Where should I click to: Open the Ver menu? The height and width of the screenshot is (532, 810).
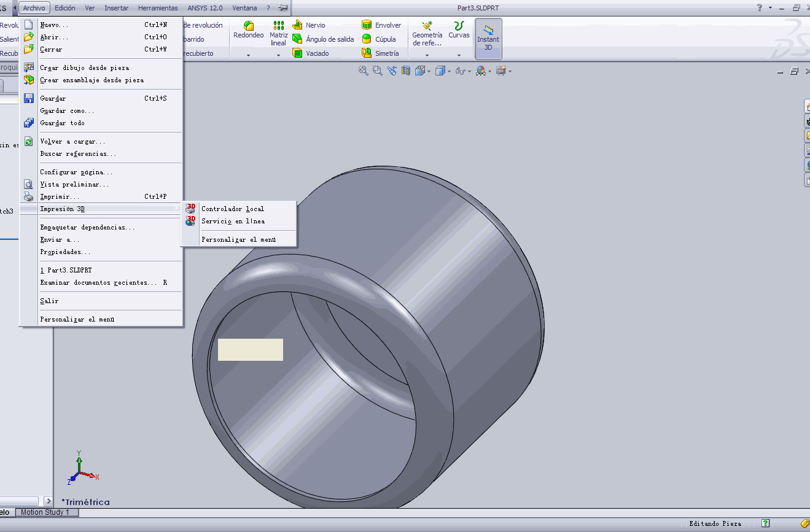coord(90,8)
